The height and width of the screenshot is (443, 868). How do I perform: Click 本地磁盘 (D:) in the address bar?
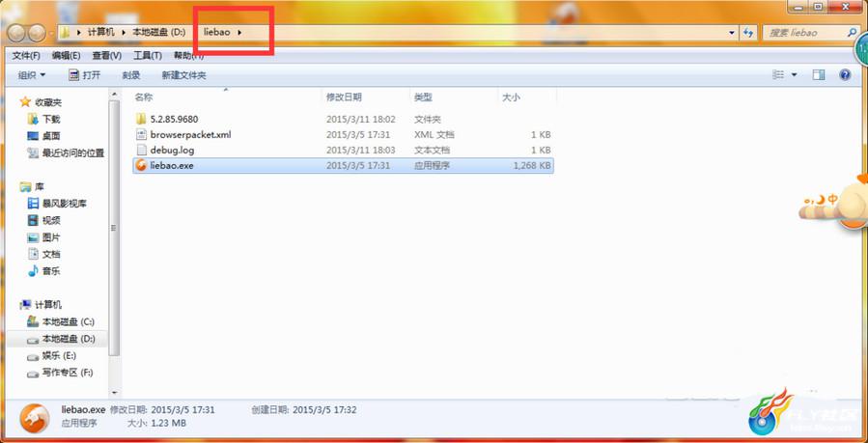pos(159,33)
